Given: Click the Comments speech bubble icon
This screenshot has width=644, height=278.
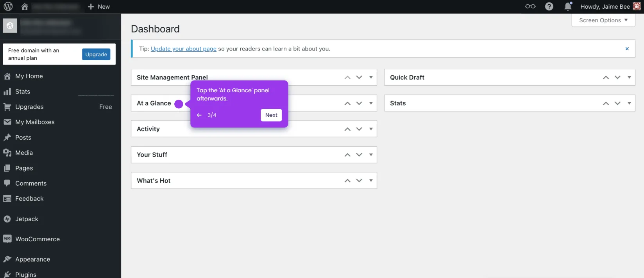Looking at the screenshot, I should pyautogui.click(x=7, y=183).
